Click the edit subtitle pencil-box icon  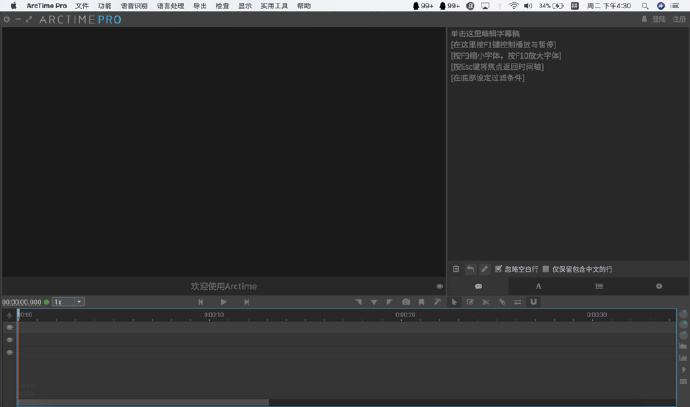470,302
